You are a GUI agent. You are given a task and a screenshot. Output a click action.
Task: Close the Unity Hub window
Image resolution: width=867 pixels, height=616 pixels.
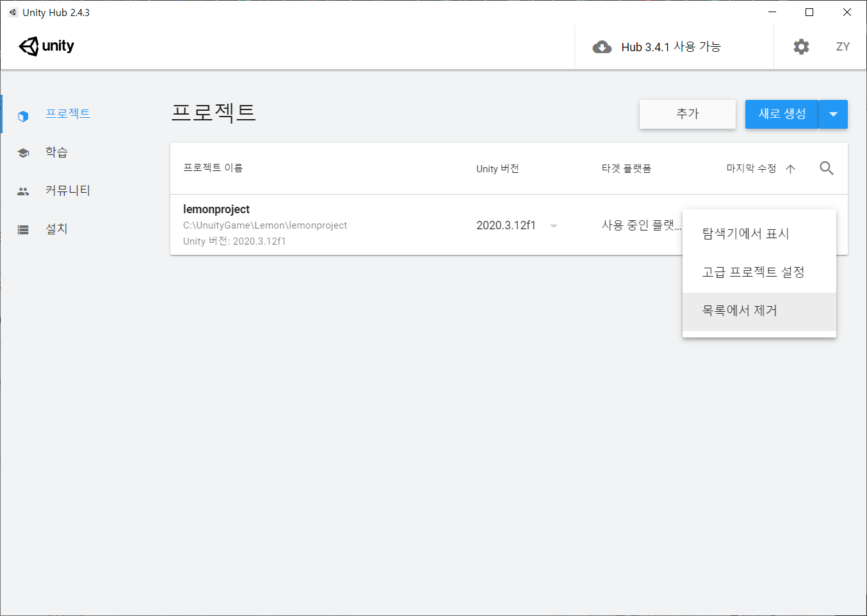847,12
